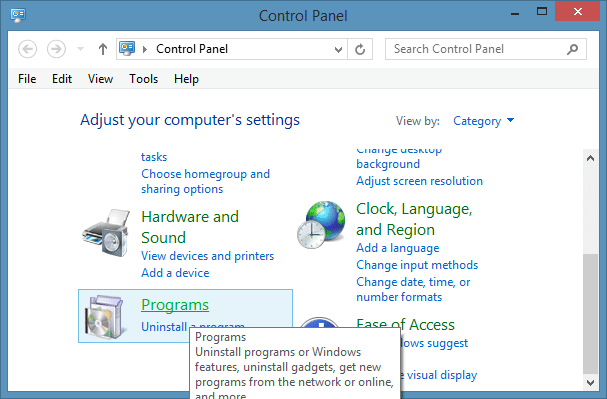The image size is (607, 399).
Task: Open the Help menu
Action: [186, 79]
